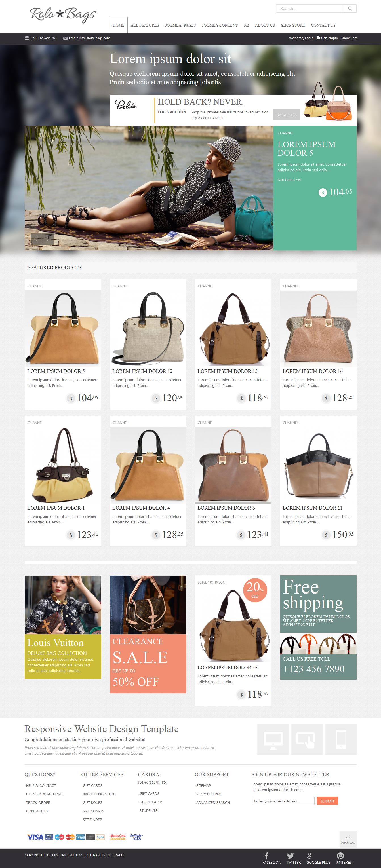Open the Pinterest icon
The image size is (381, 868).
tap(340, 856)
